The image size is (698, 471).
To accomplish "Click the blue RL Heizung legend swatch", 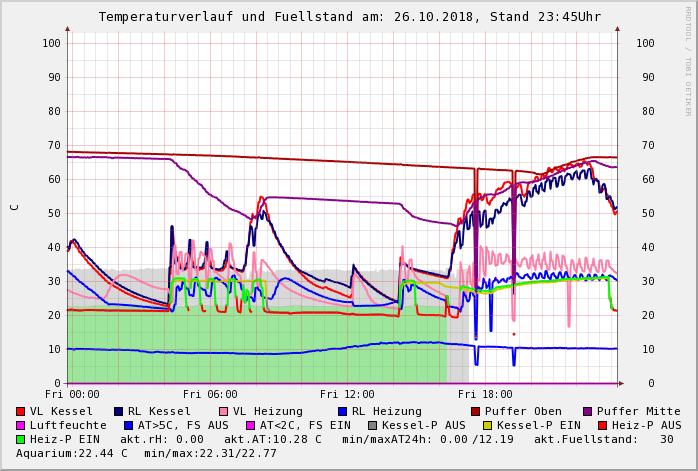I will pos(343,411).
